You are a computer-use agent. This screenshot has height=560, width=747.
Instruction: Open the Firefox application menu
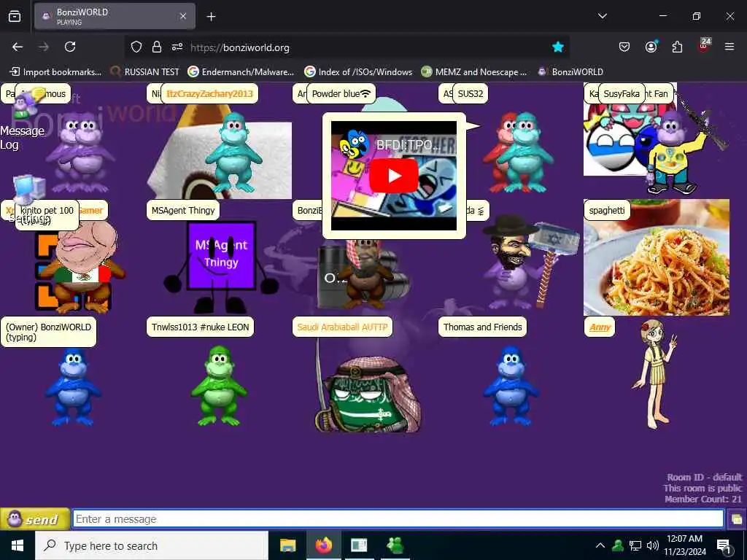pos(729,47)
